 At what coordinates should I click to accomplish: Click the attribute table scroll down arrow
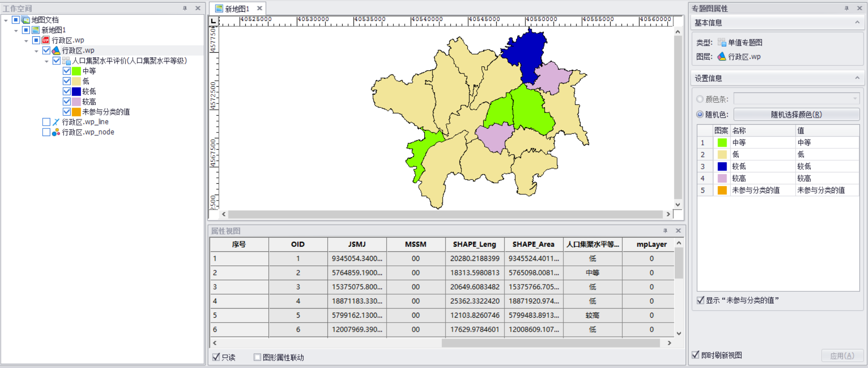tap(679, 334)
